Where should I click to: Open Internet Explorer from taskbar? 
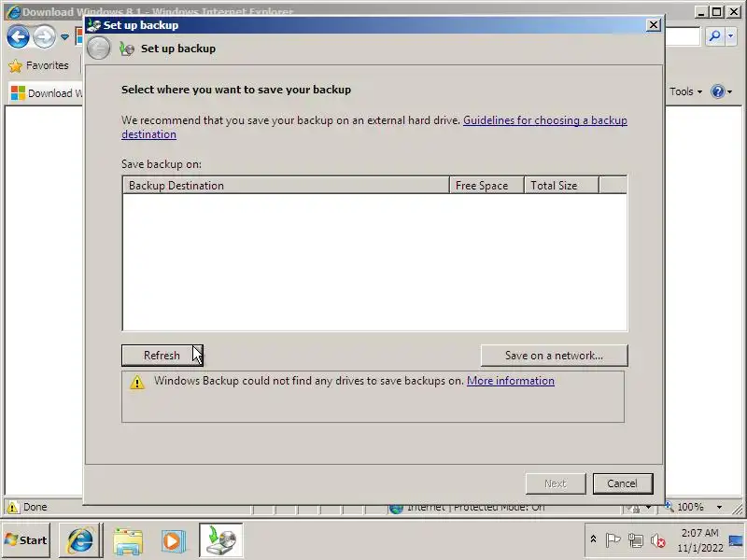pyautogui.click(x=80, y=540)
